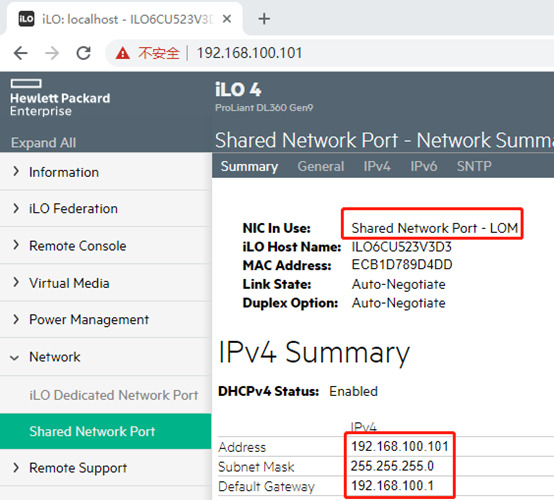This screenshot has width=554, height=500.
Task: Expand the Power Management section
Action: [106, 319]
